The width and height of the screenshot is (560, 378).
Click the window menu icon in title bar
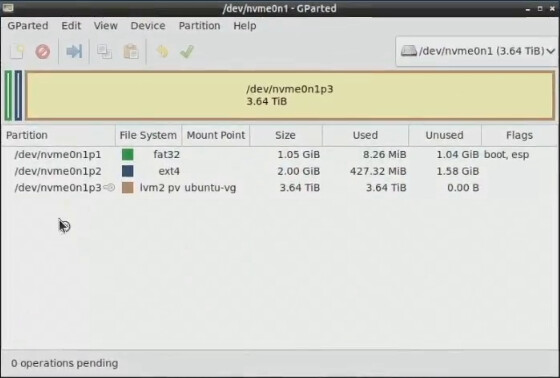click(8, 8)
